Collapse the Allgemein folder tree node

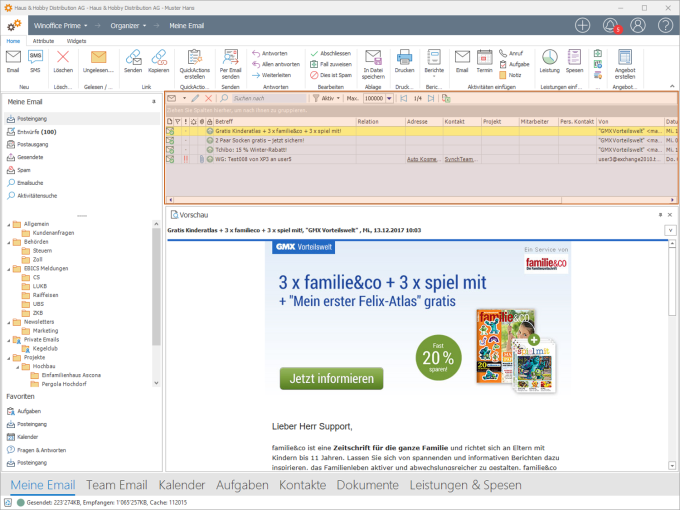[x=9, y=225]
